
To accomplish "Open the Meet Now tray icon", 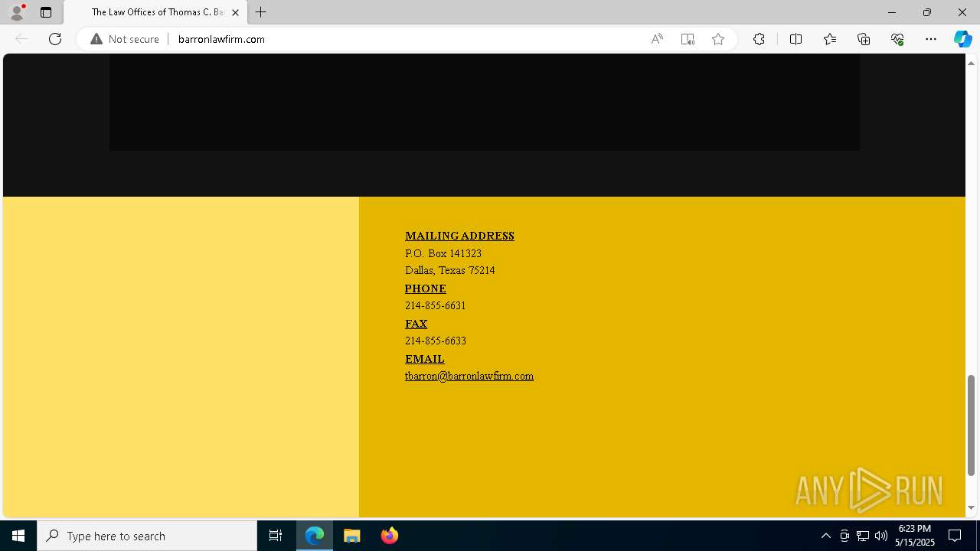I will click(x=844, y=536).
